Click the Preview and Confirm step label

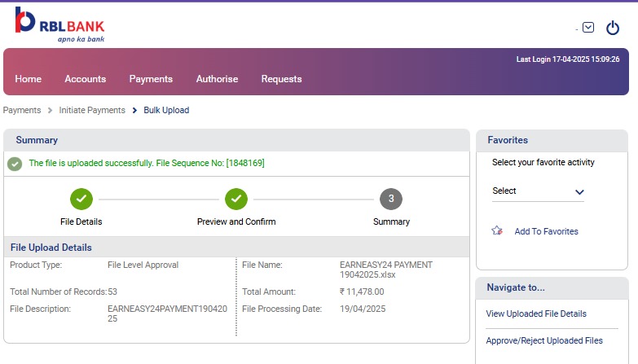pyautogui.click(x=236, y=221)
